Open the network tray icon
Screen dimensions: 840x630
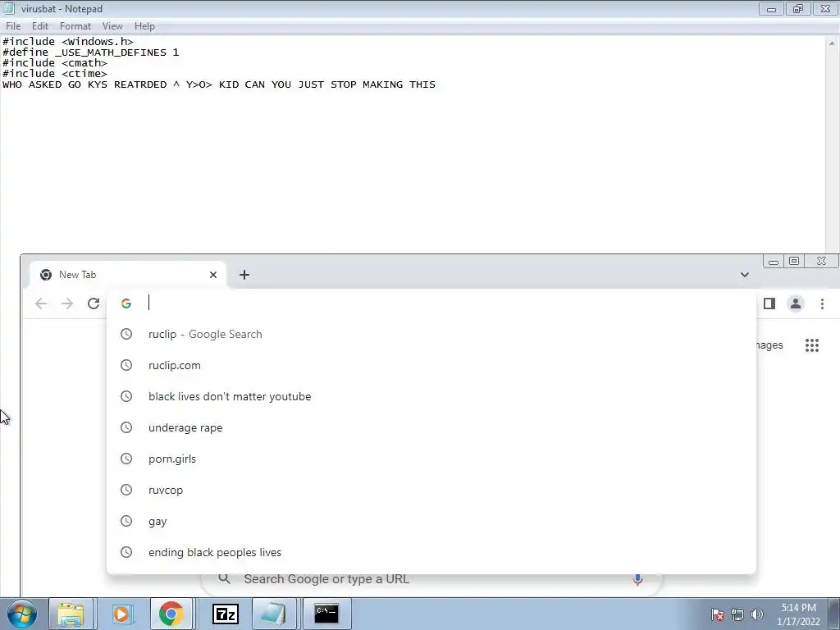737,614
